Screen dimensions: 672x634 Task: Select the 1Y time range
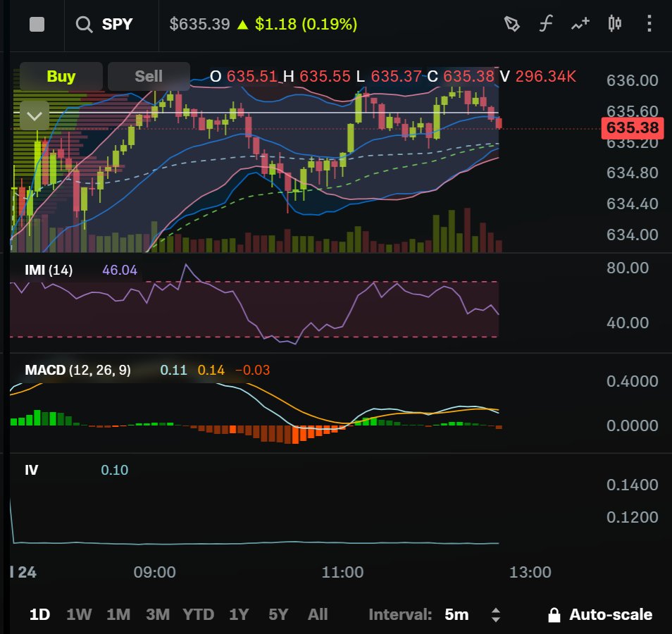[239, 614]
